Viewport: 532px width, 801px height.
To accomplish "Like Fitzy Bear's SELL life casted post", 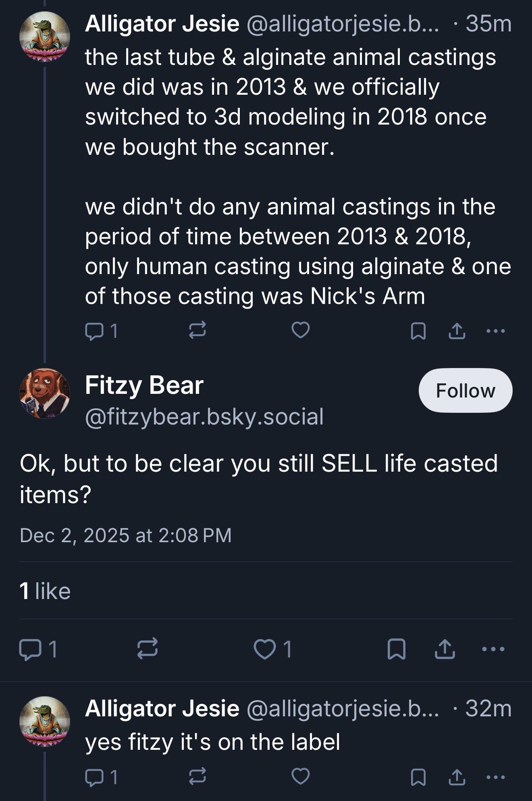I will [272, 649].
